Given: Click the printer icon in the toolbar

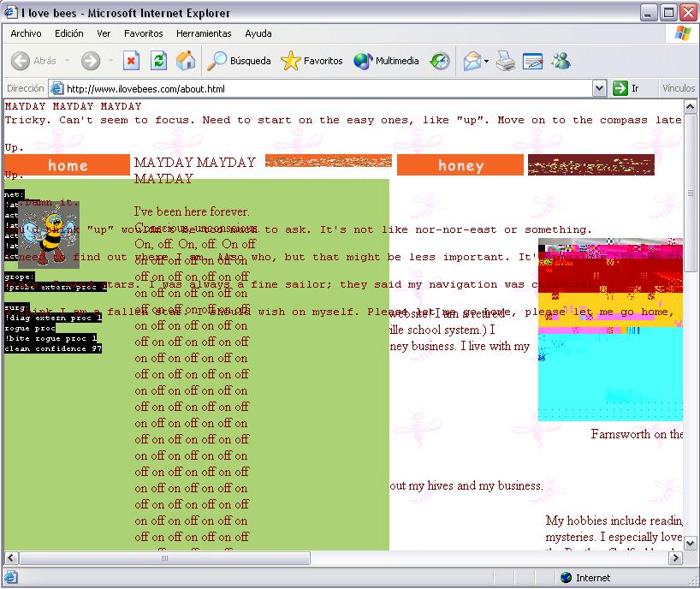Looking at the screenshot, I should [506, 61].
